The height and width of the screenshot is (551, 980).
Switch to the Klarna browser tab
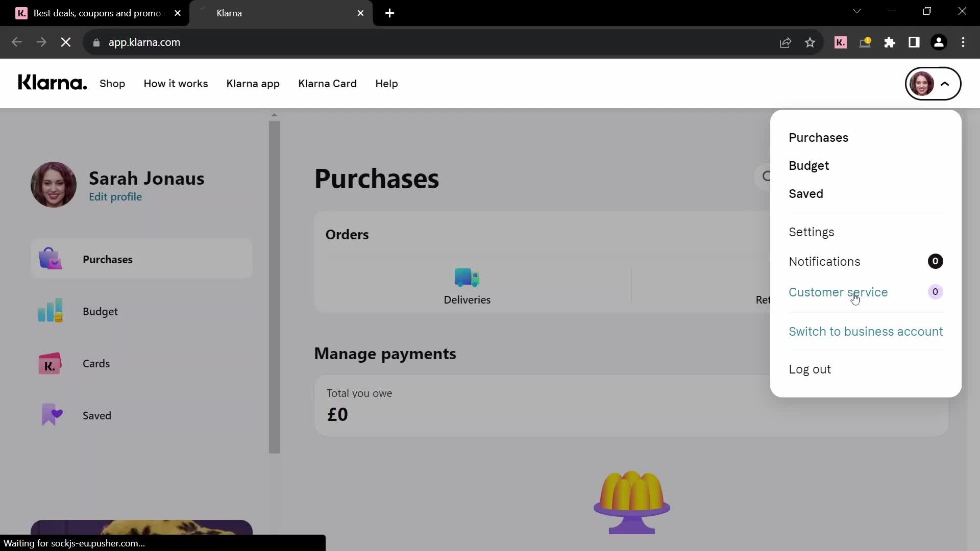[x=281, y=13]
